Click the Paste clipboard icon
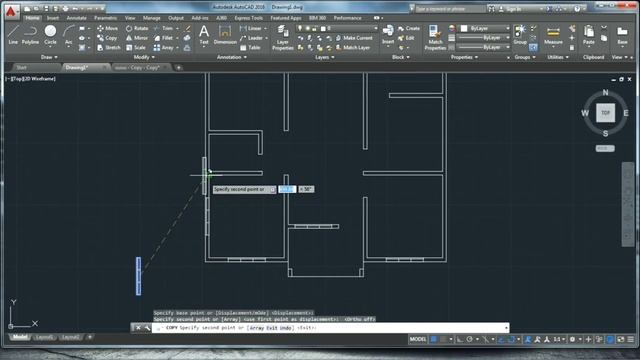The width and height of the screenshot is (640, 360). [x=589, y=34]
